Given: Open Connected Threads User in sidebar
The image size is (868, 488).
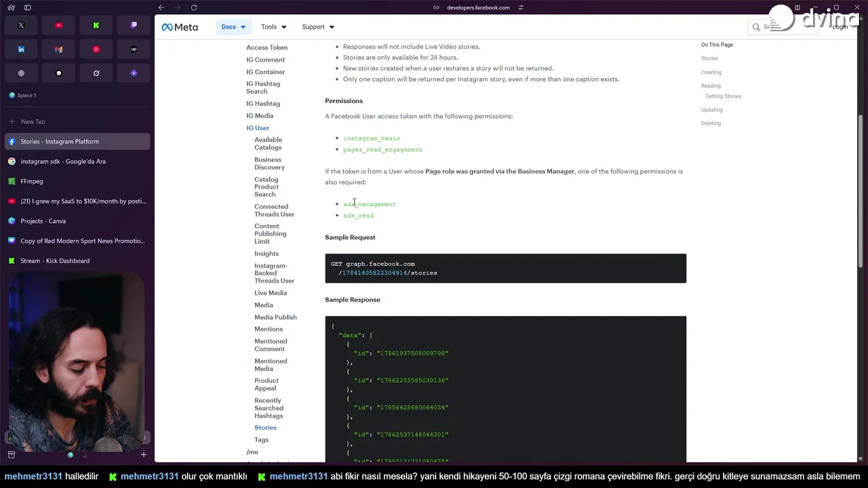Looking at the screenshot, I should click(274, 210).
